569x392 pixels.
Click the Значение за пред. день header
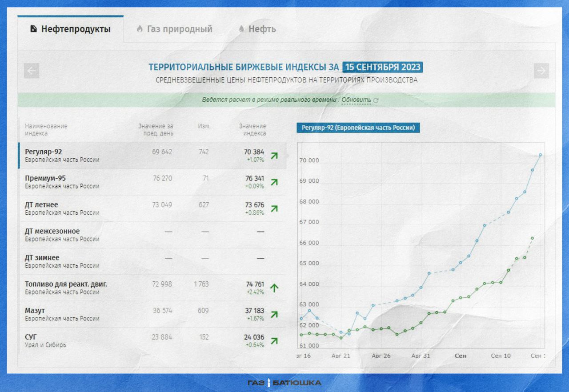click(156, 129)
